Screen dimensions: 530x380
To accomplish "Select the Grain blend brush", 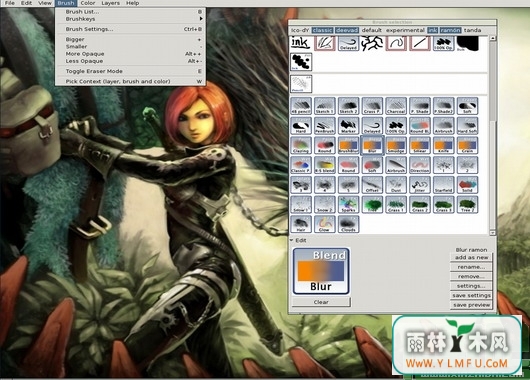I will [467, 145].
